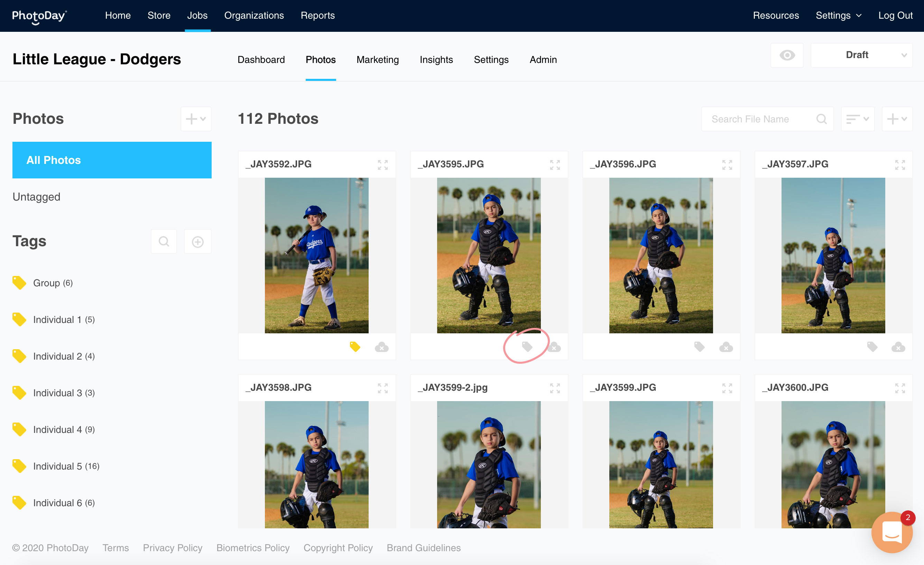
Task: Expand the Settings menu in top navigation
Action: click(x=838, y=15)
